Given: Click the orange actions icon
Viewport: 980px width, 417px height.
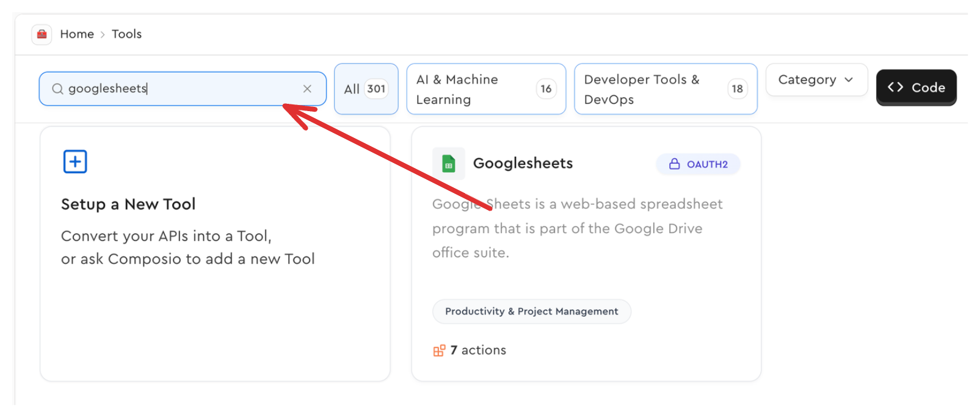Looking at the screenshot, I should pyautogui.click(x=439, y=350).
